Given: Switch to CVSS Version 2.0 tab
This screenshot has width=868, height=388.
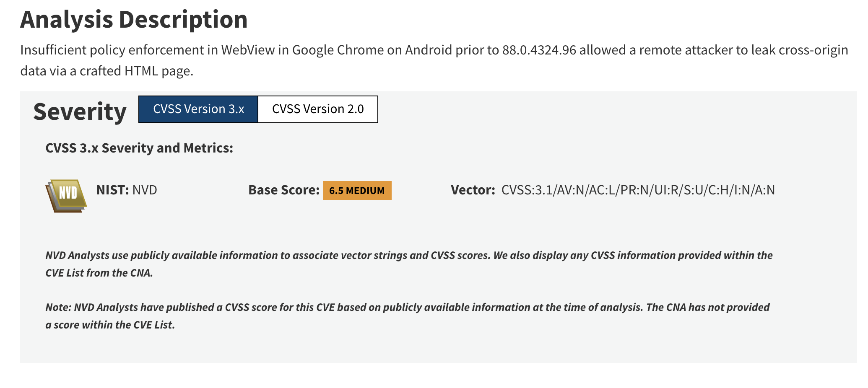Looking at the screenshot, I should click(x=318, y=109).
